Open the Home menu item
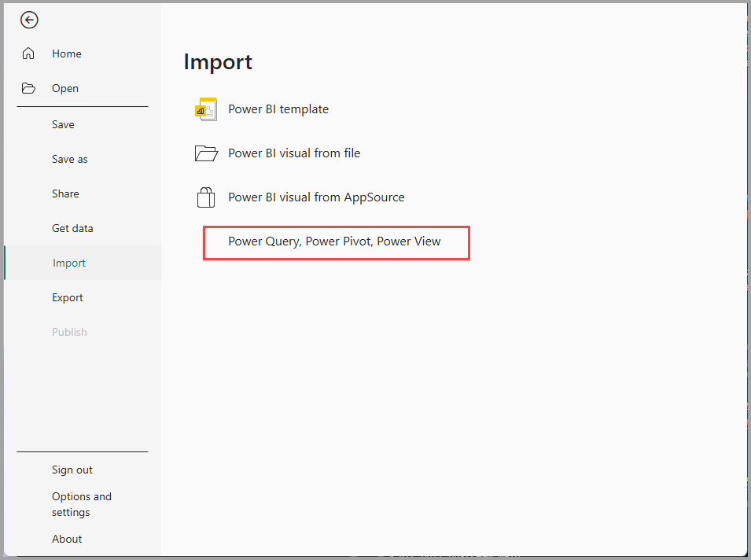The image size is (751, 560). point(67,53)
